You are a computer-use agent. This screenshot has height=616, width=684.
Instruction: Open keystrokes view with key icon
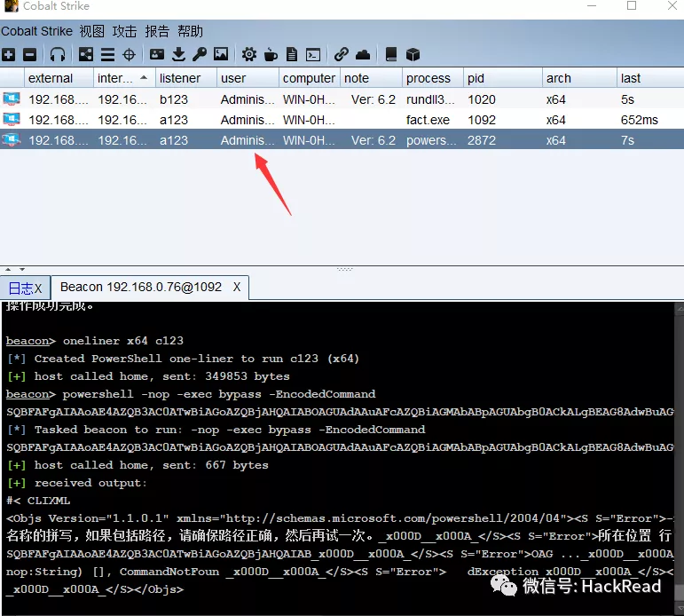point(200,54)
